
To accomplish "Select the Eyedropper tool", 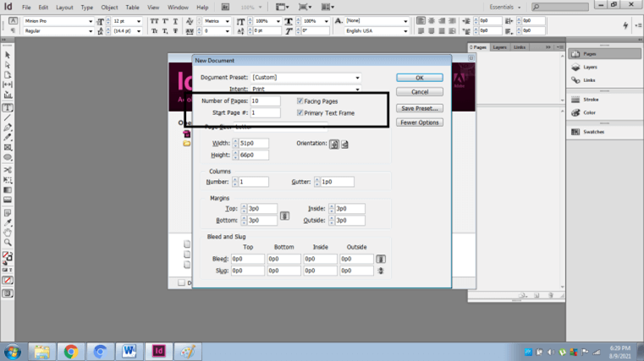I will [x=8, y=222].
